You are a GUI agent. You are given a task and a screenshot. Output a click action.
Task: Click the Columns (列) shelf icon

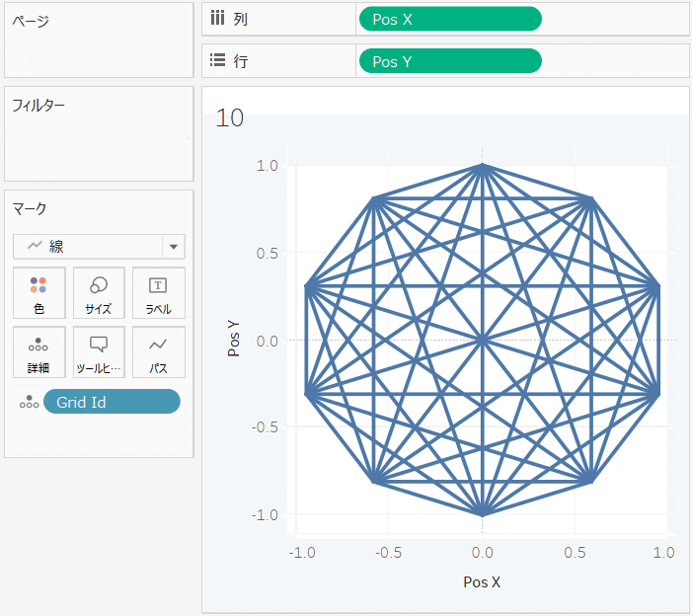click(217, 19)
